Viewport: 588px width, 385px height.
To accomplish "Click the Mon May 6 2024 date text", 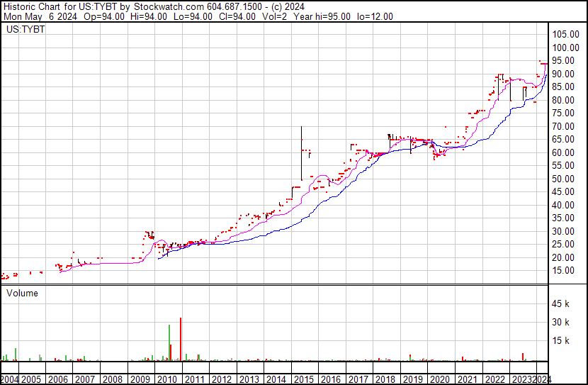I will click(40, 16).
